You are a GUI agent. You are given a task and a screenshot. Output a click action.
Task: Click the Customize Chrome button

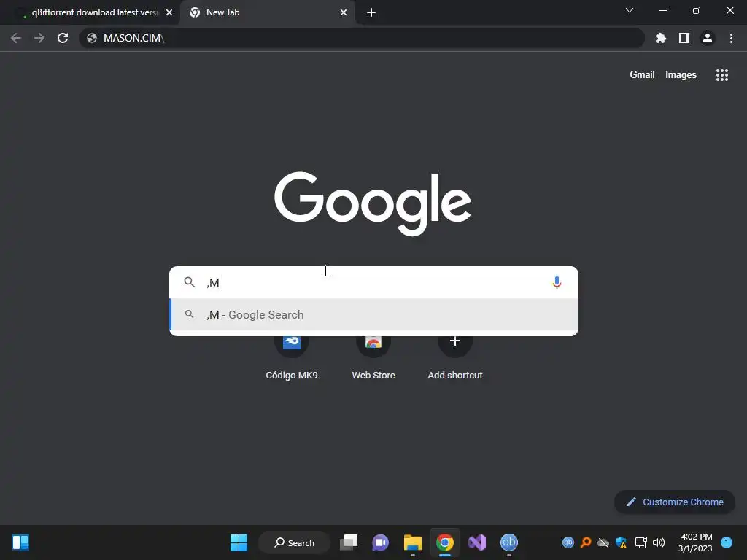click(675, 502)
